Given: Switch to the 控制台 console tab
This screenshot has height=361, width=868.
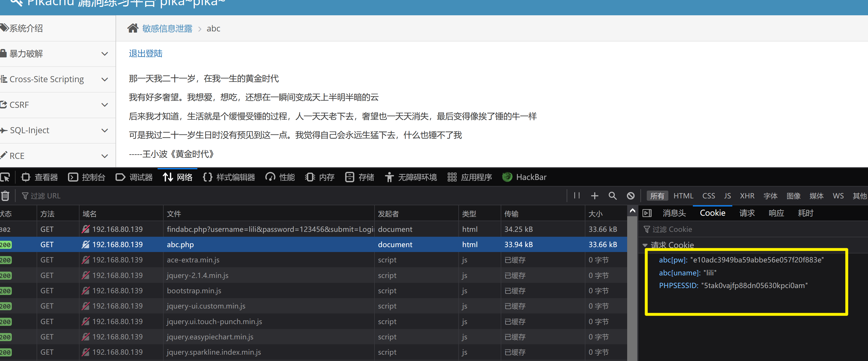Looking at the screenshot, I should tap(87, 177).
